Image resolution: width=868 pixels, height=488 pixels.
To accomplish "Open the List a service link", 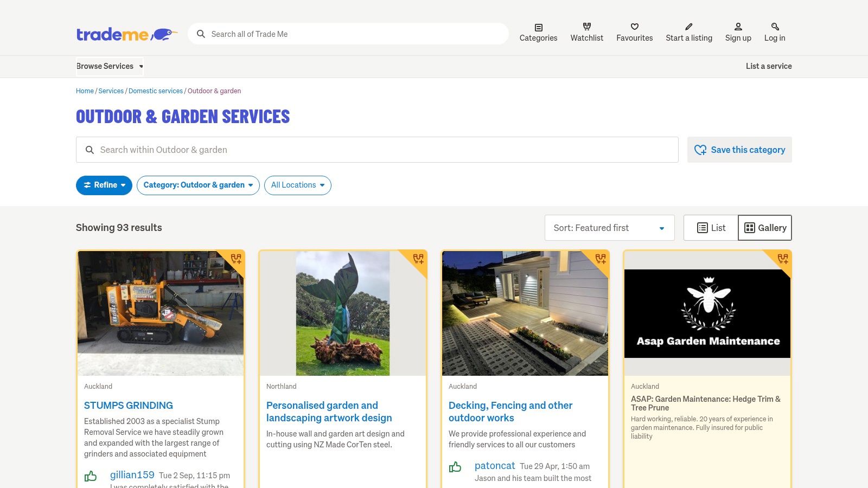I will [x=769, y=66].
